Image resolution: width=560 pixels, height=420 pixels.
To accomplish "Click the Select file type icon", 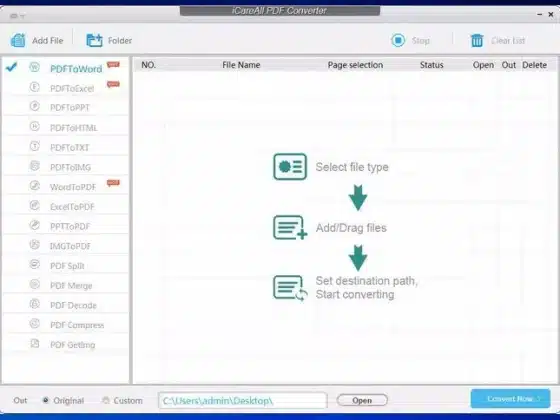I will [290, 166].
